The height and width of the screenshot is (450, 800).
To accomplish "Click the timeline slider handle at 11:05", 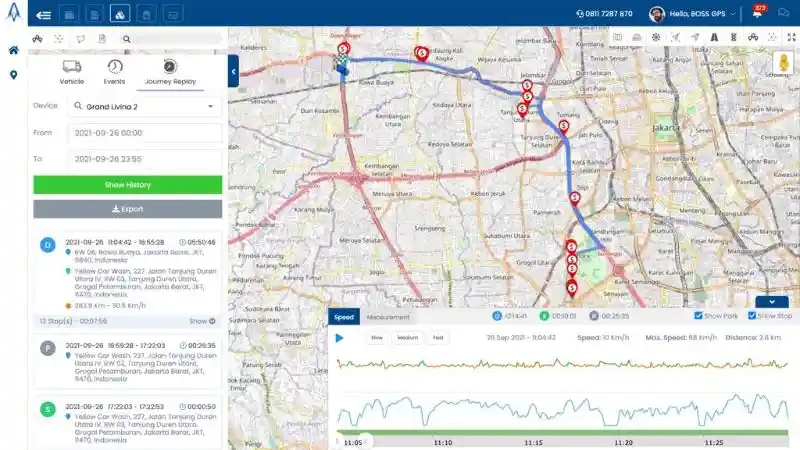I will [x=364, y=440].
